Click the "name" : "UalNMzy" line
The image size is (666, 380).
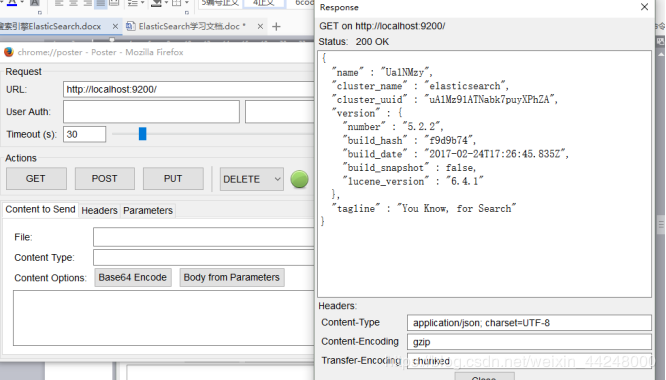(382, 73)
